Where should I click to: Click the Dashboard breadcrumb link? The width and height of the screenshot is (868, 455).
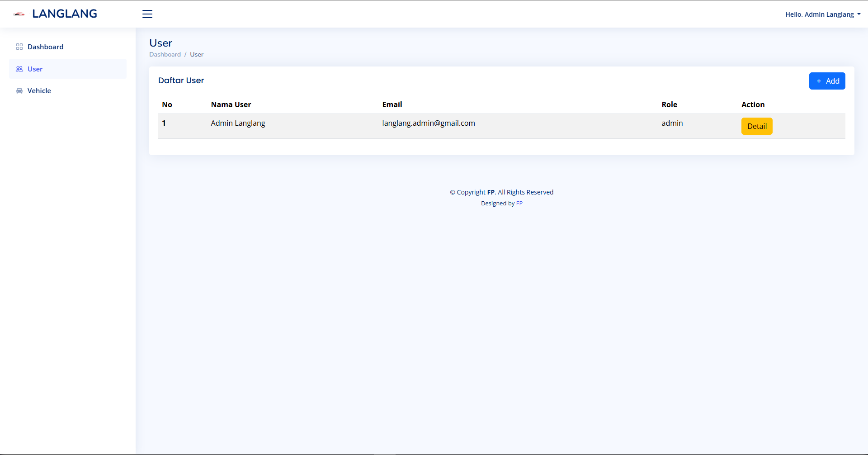pos(165,54)
